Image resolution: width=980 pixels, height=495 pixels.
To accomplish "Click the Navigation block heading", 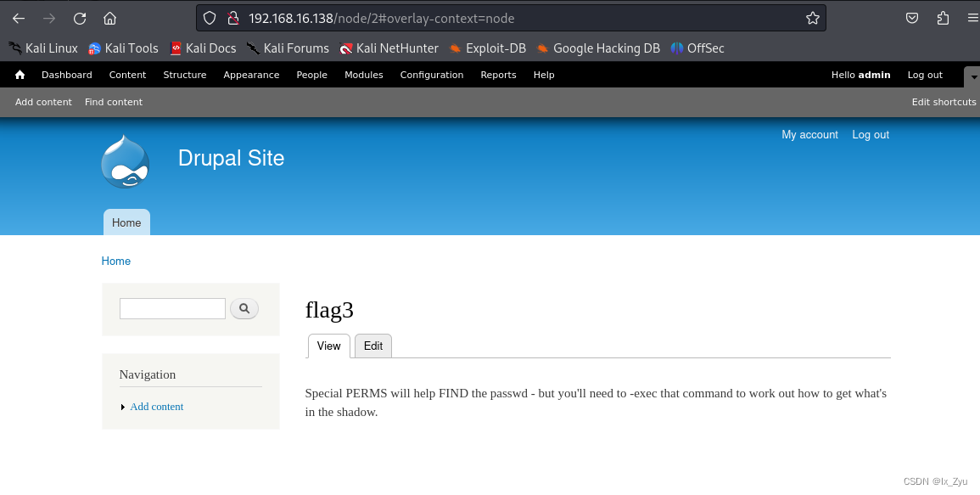I will tap(148, 374).
